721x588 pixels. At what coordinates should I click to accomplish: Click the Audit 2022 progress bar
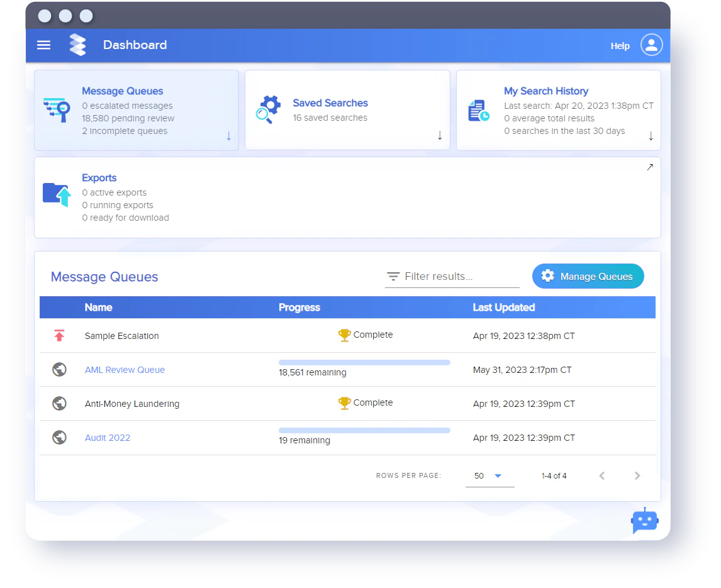(x=365, y=431)
